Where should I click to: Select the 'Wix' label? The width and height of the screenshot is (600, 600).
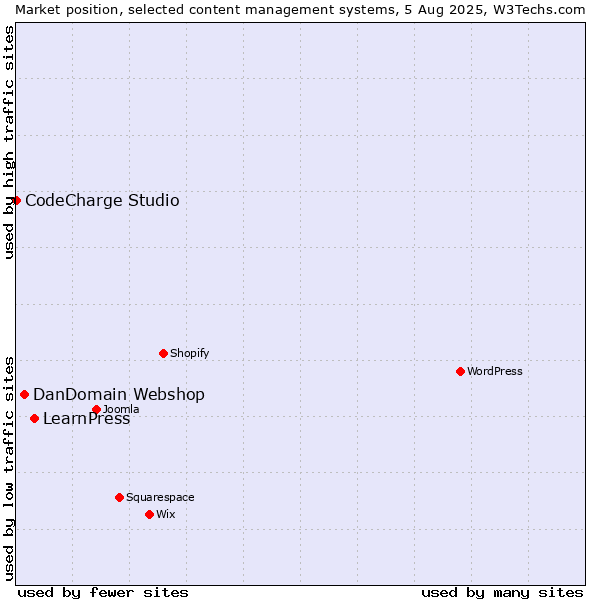coord(166,514)
